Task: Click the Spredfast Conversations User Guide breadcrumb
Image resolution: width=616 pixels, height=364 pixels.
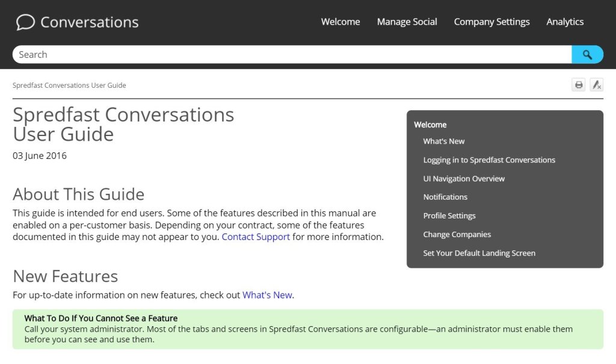Action: pyautogui.click(x=69, y=85)
